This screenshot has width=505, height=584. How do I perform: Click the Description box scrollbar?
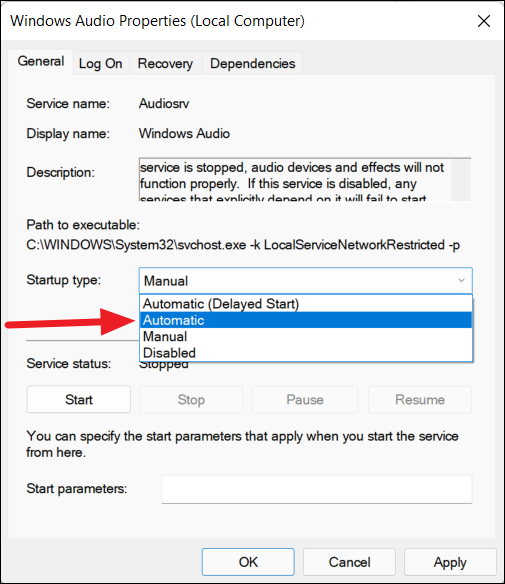coord(461,180)
